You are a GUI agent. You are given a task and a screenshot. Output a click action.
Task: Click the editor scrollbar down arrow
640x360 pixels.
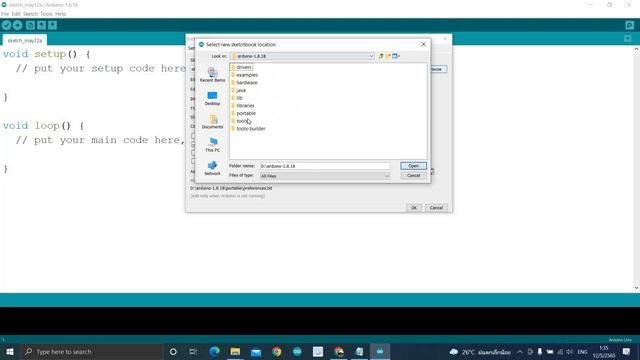click(636, 288)
